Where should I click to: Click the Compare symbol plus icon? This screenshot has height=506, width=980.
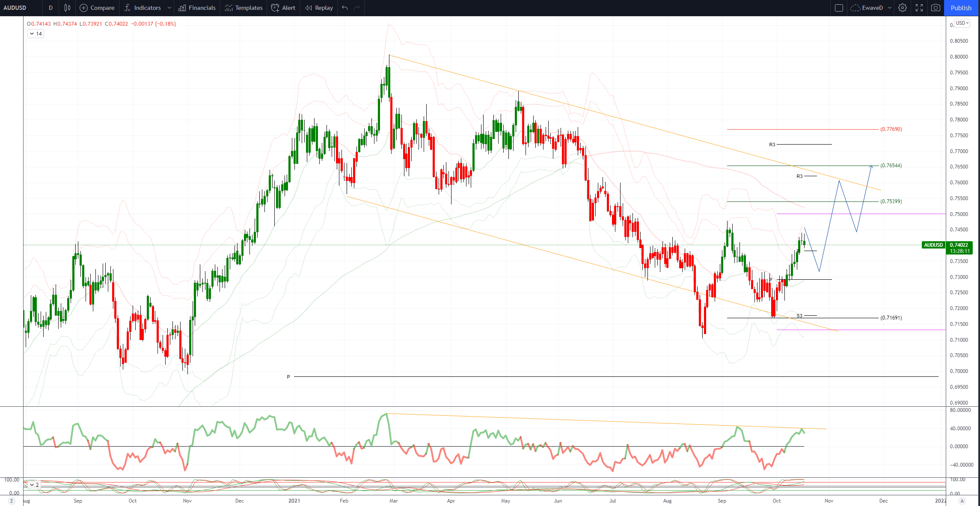(84, 8)
